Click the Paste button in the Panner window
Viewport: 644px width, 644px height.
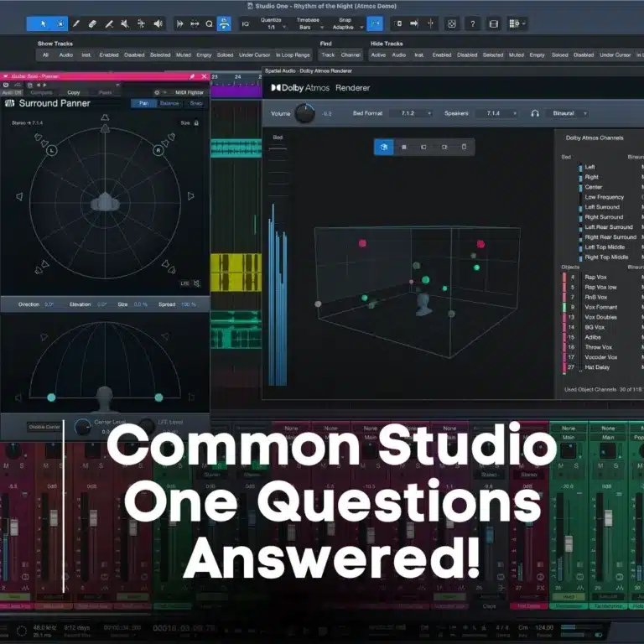(105, 92)
